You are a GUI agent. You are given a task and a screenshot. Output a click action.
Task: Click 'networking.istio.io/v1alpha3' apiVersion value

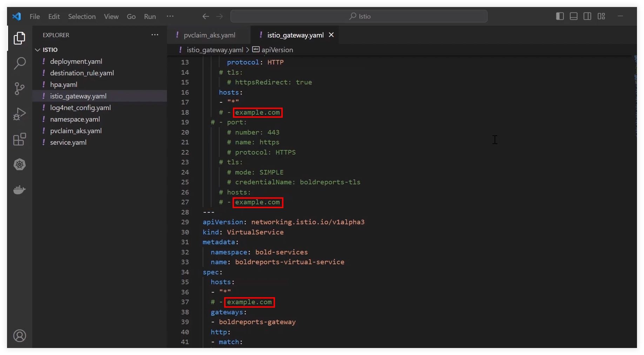tap(308, 222)
